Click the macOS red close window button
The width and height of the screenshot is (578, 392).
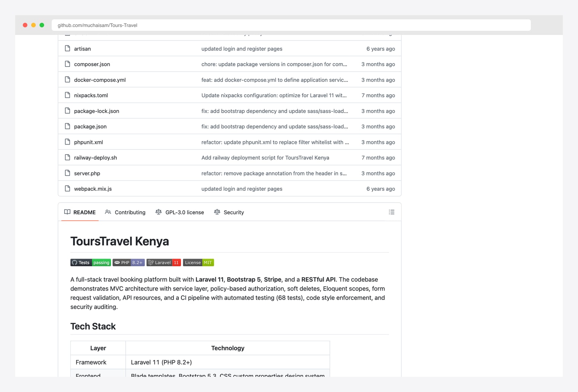(x=25, y=25)
